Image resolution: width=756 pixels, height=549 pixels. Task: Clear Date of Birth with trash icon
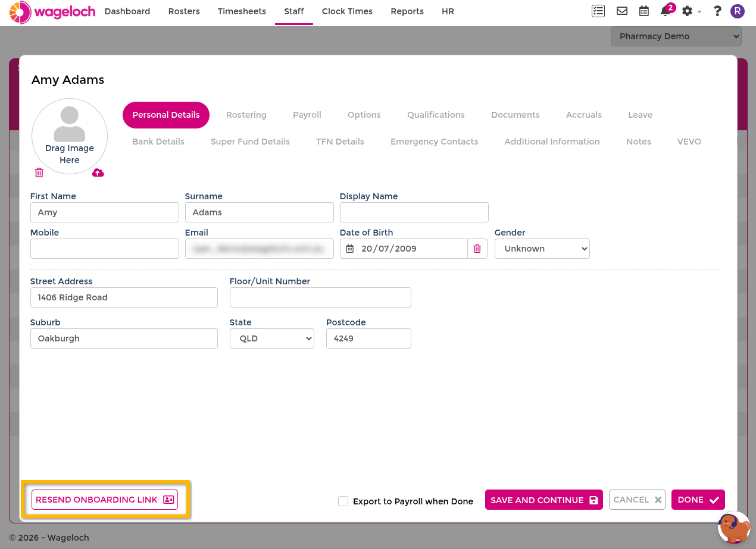pyautogui.click(x=477, y=249)
